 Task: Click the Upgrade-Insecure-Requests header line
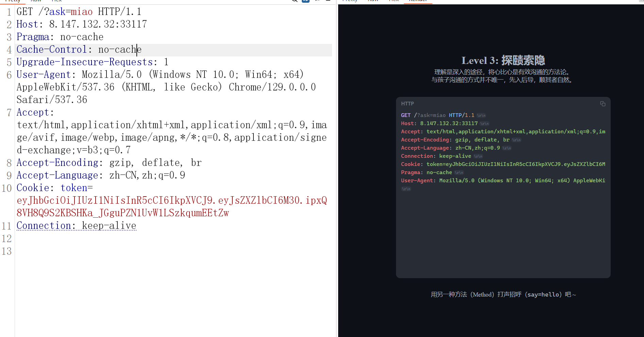tap(93, 62)
